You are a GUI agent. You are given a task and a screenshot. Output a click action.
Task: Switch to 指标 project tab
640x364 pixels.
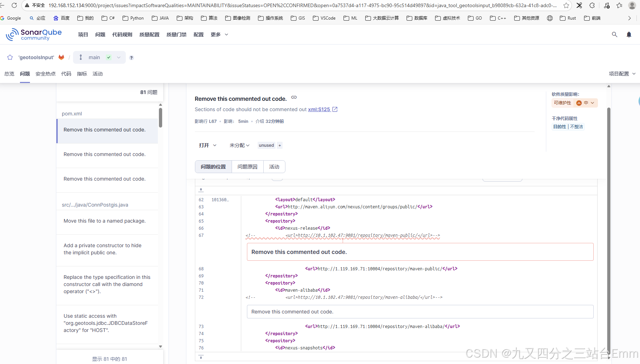(82, 74)
